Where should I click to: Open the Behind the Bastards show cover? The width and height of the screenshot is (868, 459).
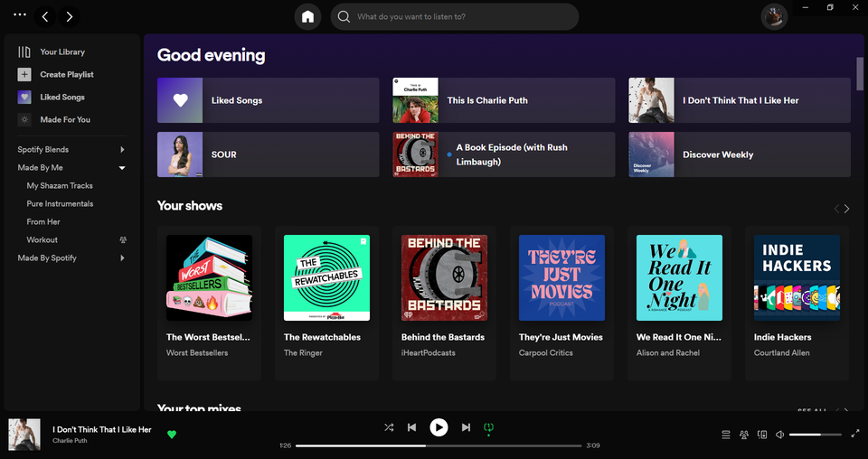(x=444, y=277)
